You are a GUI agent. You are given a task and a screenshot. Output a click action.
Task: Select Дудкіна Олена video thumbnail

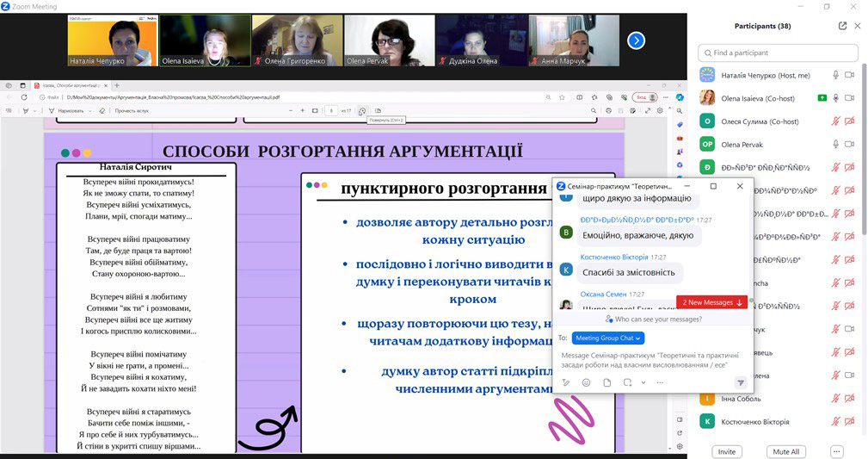click(x=482, y=40)
